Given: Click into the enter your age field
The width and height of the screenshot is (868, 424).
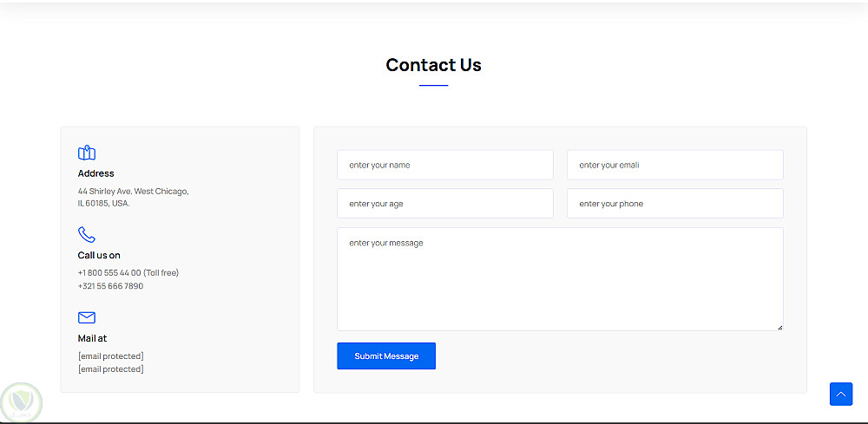Looking at the screenshot, I should 444,204.
